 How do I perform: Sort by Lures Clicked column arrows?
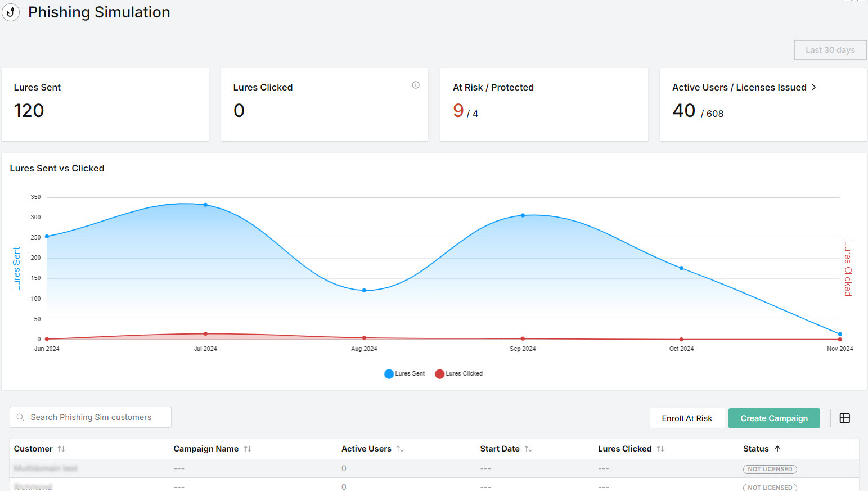(x=660, y=449)
